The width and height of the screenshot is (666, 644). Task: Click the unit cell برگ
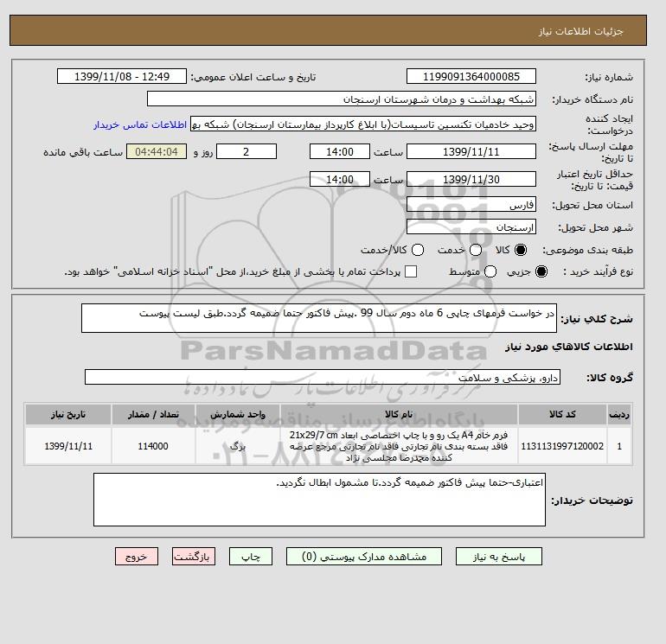pos(238,446)
